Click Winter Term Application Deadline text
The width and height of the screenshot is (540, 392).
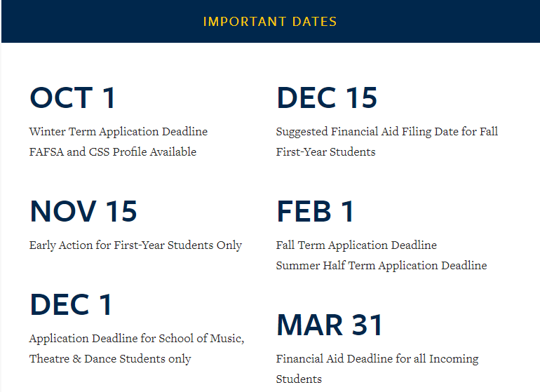119,132
